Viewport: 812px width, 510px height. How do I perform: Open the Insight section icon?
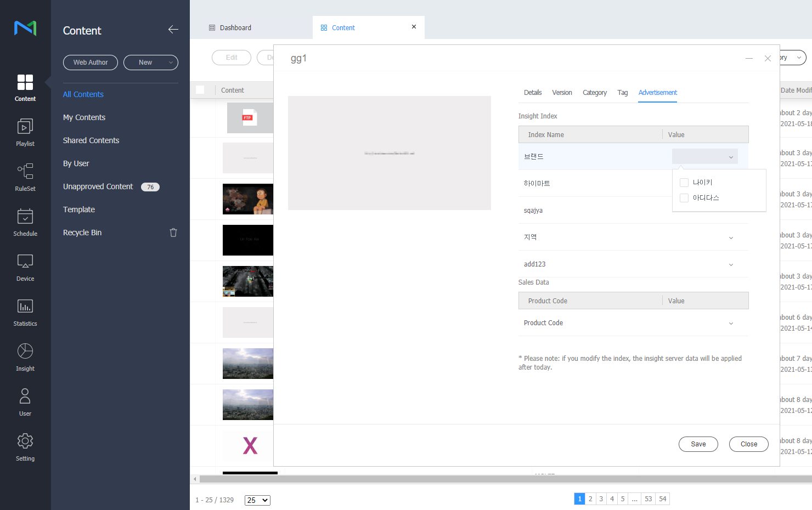click(x=25, y=357)
